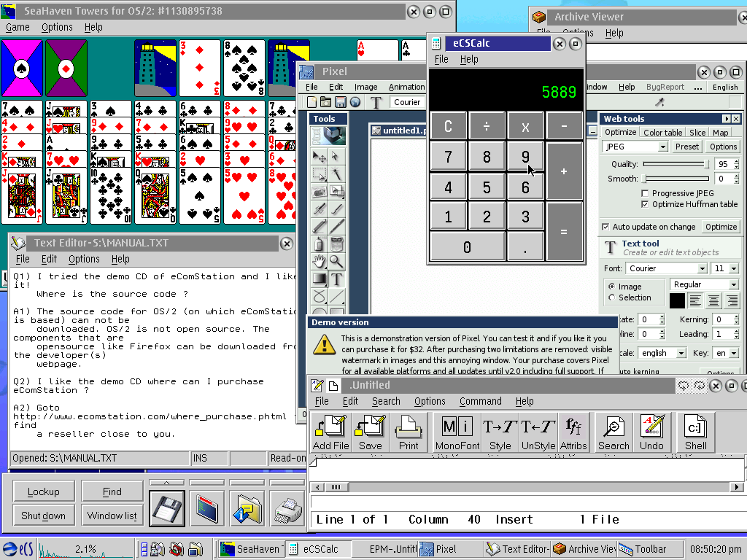Open Search from the EPM toolbar
747x560 pixels.
click(614, 432)
